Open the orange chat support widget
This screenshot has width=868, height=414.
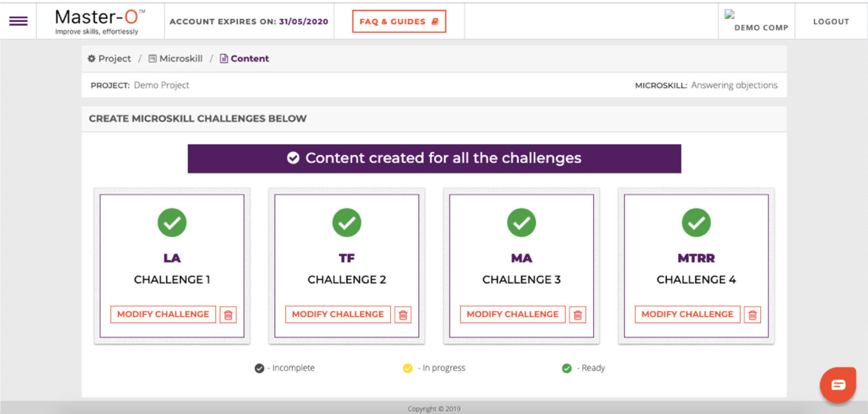click(x=838, y=385)
